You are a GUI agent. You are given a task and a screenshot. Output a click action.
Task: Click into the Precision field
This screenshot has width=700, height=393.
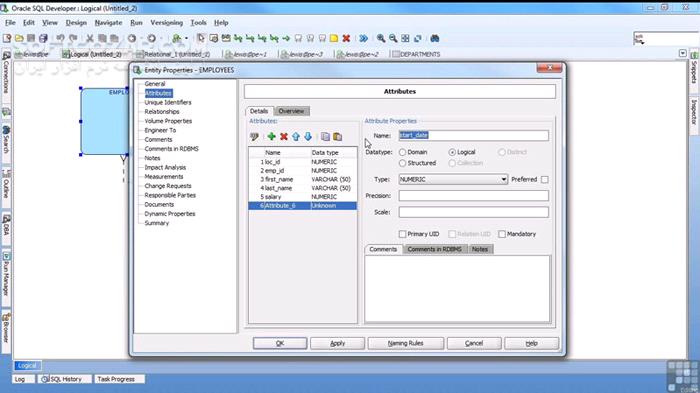pyautogui.click(x=473, y=196)
